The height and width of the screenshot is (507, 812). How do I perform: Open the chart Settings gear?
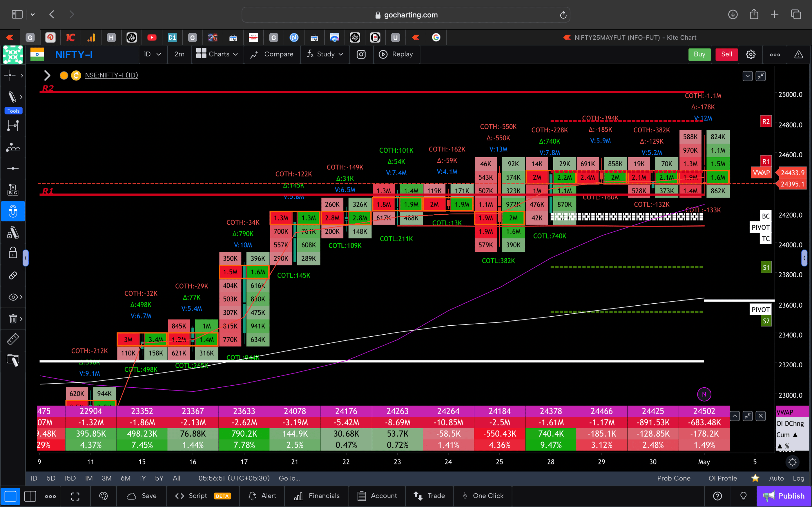coord(751,54)
